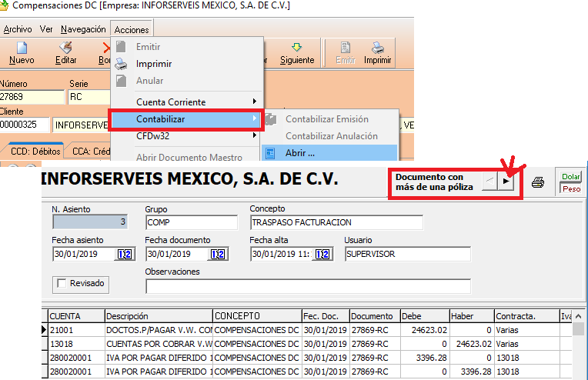Click Concepto field TRASPASO FACTURACION
Viewport: 588px width, 380px height.
click(x=336, y=222)
